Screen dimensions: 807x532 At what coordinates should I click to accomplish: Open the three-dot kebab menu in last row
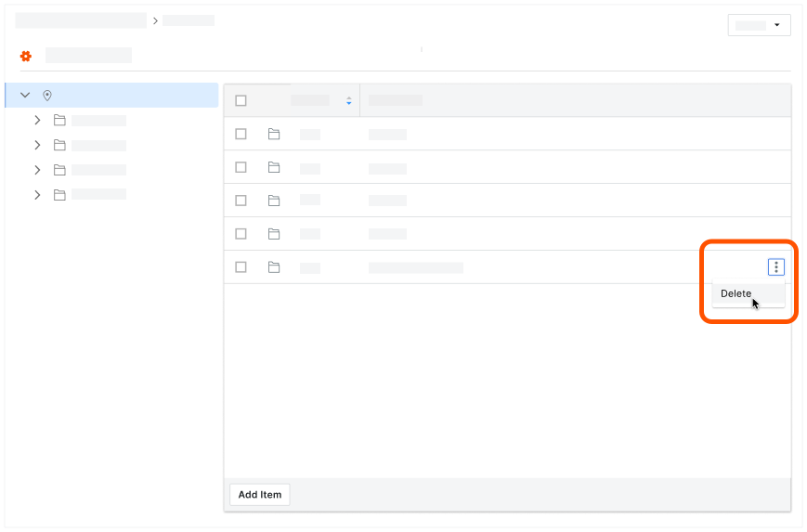[776, 267]
